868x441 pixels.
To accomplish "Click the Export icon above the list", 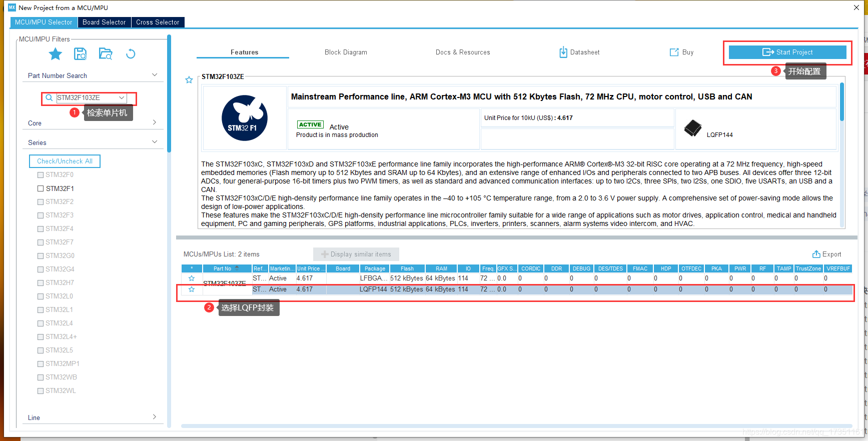I will coord(816,254).
